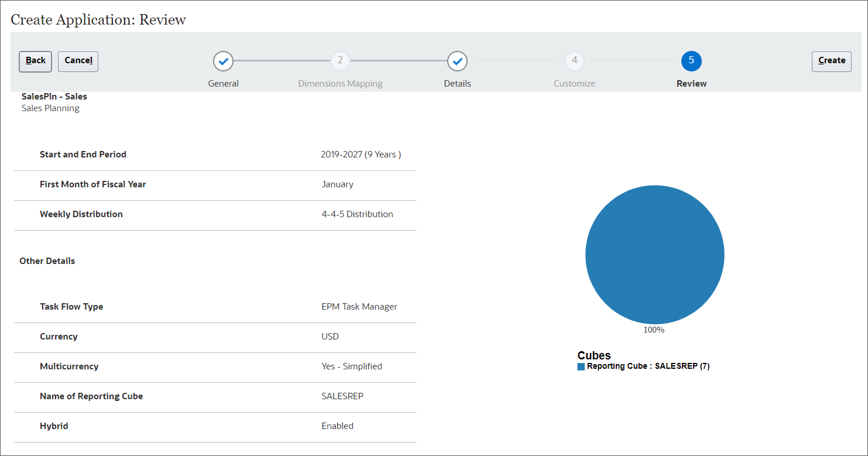Select the highlighted Review step circle
The height and width of the screenshot is (456, 868).
691,61
